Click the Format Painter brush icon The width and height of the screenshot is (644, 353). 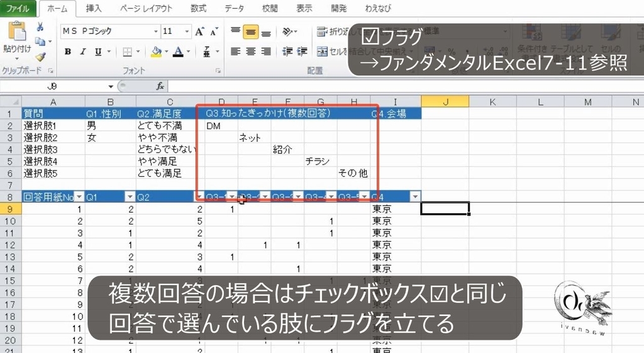click(40, 57)
